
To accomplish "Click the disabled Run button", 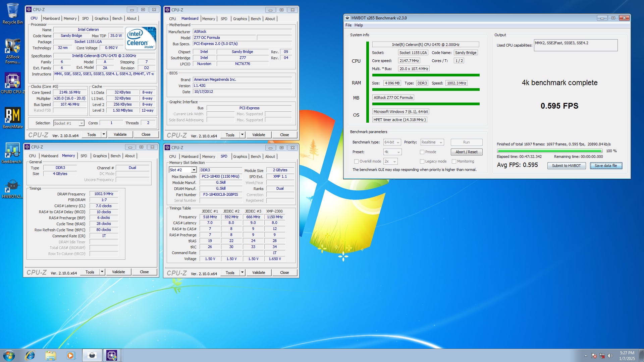I will click(x=466, y=142).
